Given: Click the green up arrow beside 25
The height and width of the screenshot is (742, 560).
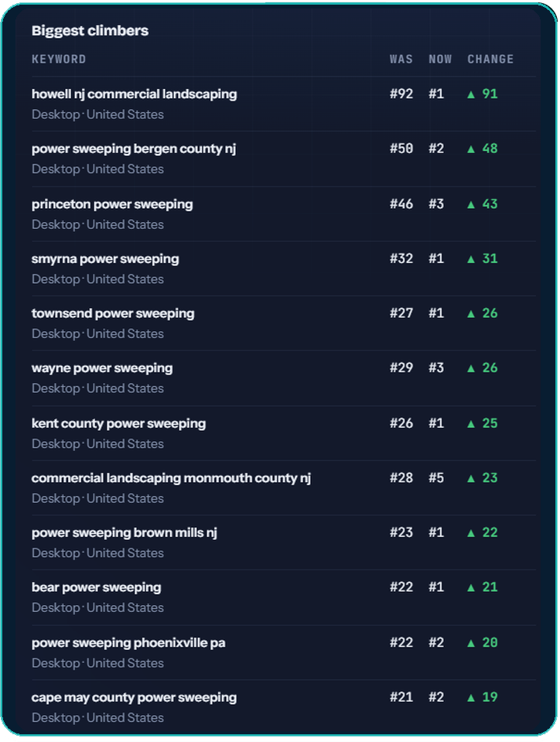Looking at the screenshot, I should pyautogui.click(x=470, y=423).
